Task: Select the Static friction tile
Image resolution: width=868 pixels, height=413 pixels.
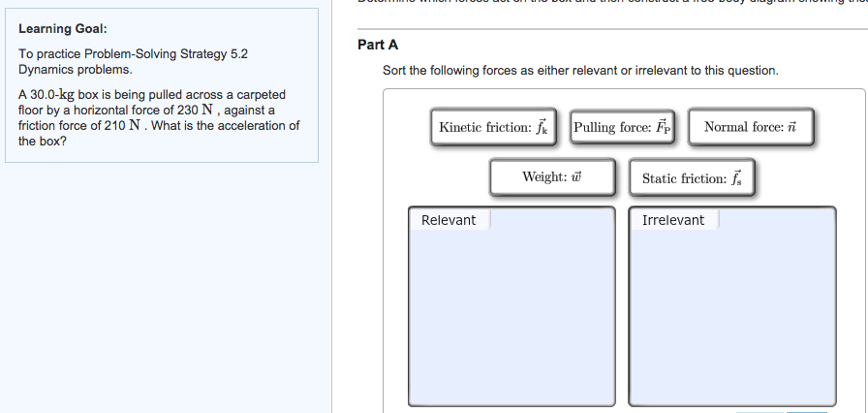Action: [692, 177]
